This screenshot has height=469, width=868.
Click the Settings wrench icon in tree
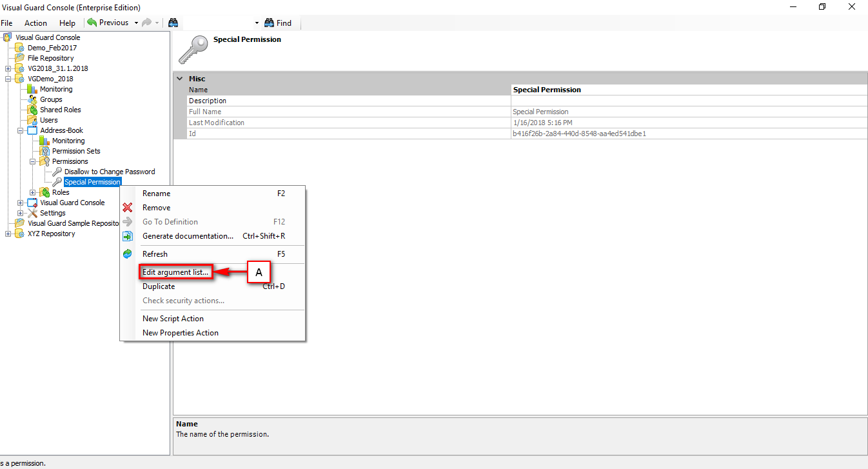[x=32, y=213]
